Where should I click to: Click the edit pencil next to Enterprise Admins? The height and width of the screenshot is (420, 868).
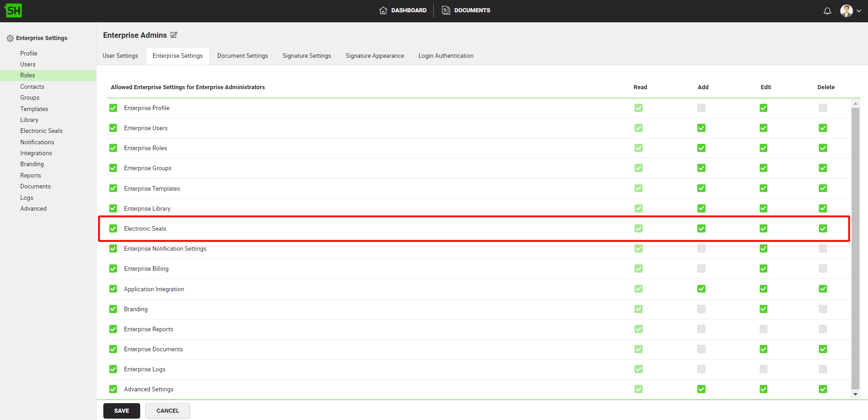click(174, 35)
